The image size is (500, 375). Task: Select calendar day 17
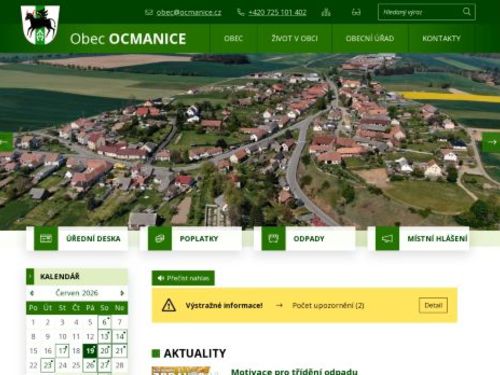62,351
